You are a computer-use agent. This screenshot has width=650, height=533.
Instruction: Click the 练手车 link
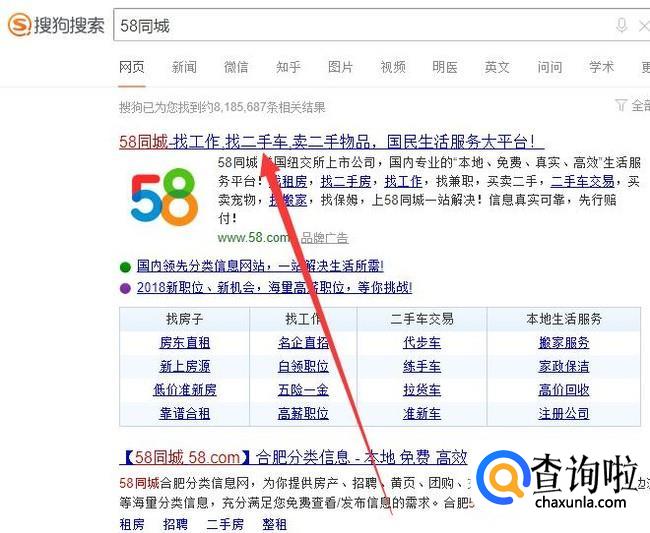pos(422,366)
